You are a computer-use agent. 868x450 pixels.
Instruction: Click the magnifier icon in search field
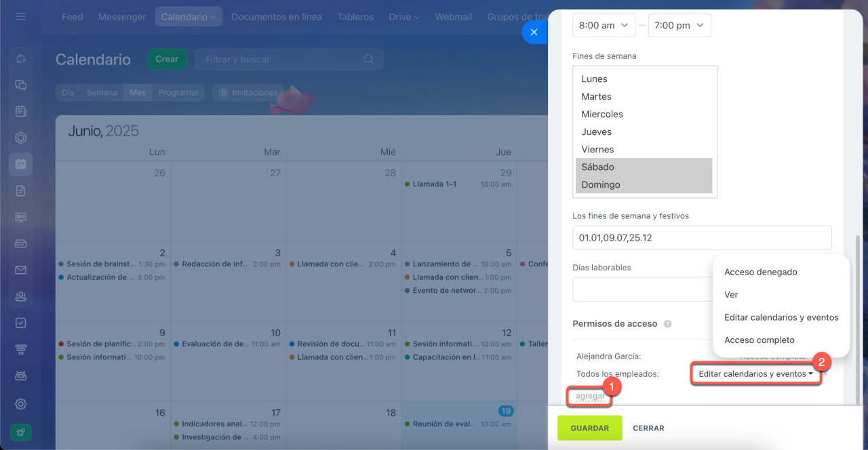[369, 59]
